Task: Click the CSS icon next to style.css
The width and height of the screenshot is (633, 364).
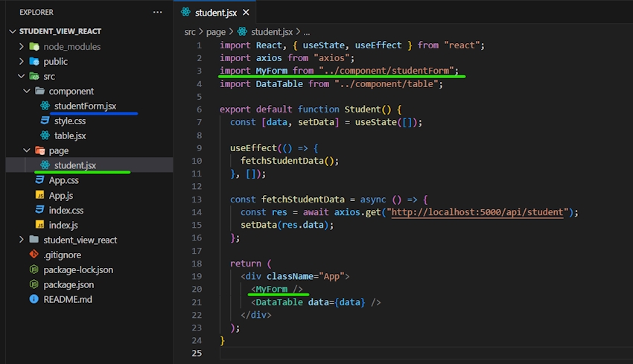Action: [x=45, y=121]
